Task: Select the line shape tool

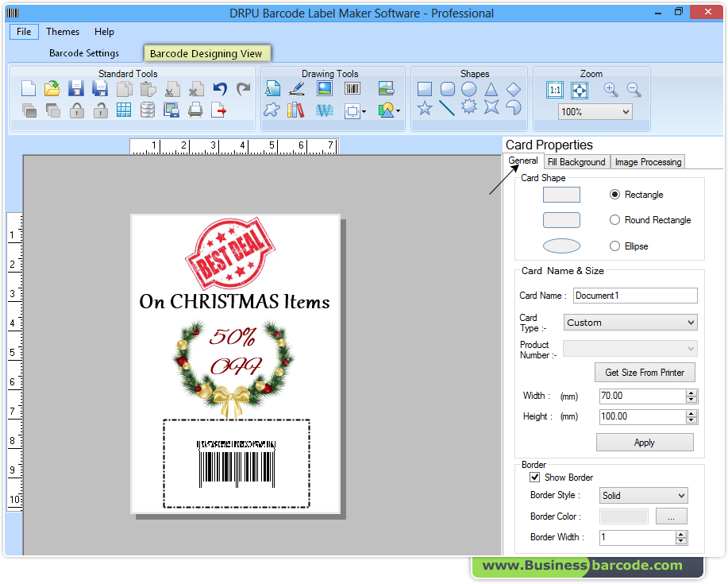Action: 447,108
